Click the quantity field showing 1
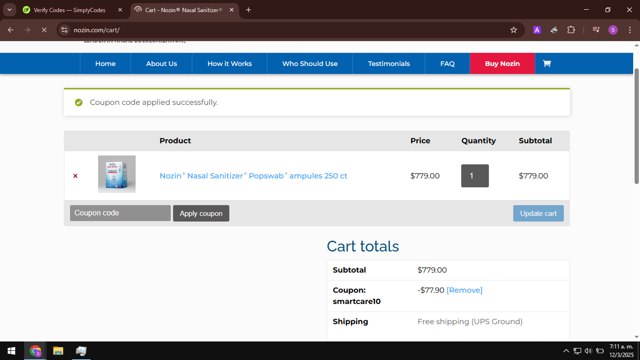The image size is (640, 360). [x=475, y=176]
